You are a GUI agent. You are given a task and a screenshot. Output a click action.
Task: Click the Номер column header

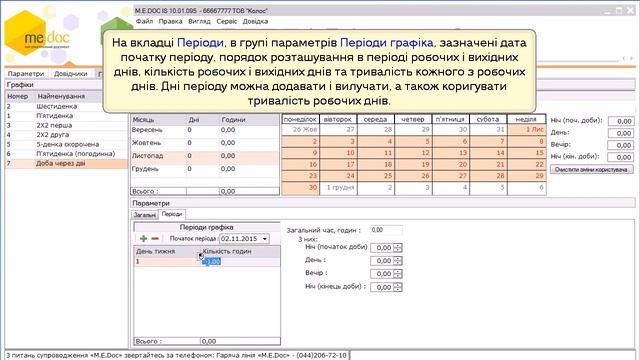pos(20,96)
